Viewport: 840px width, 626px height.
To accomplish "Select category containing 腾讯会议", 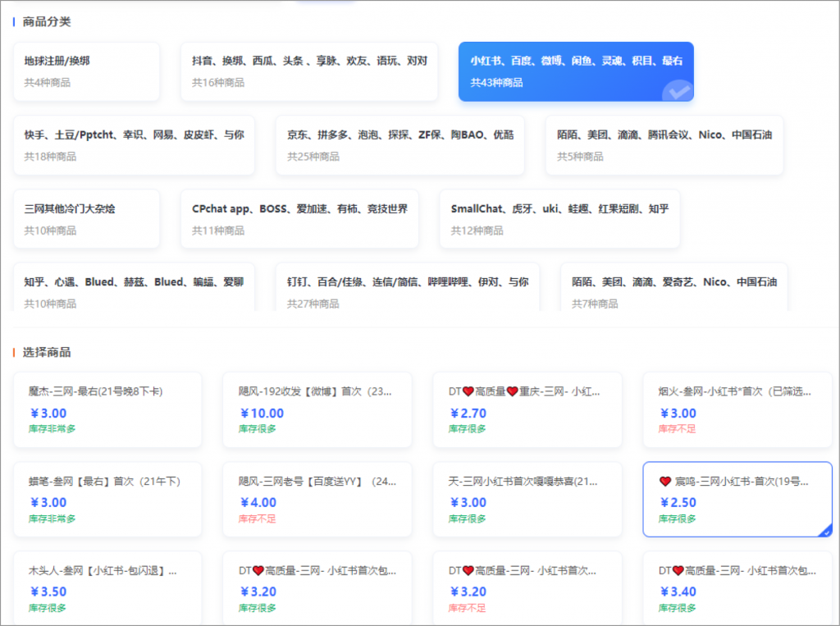I will pos(664,145).
